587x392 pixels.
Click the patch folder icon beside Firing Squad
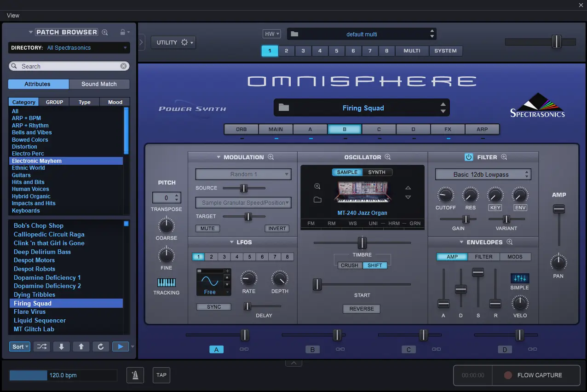pos(284,108)
